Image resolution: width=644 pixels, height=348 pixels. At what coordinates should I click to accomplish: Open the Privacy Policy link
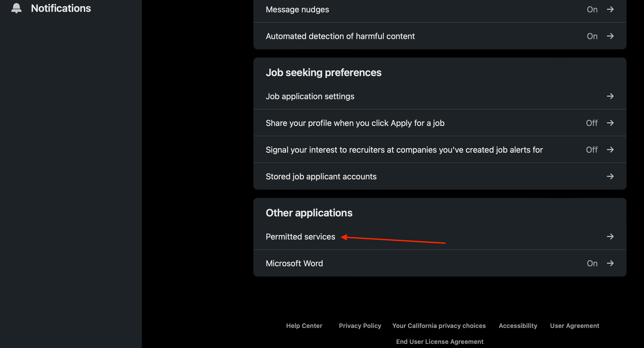[360, 326]
